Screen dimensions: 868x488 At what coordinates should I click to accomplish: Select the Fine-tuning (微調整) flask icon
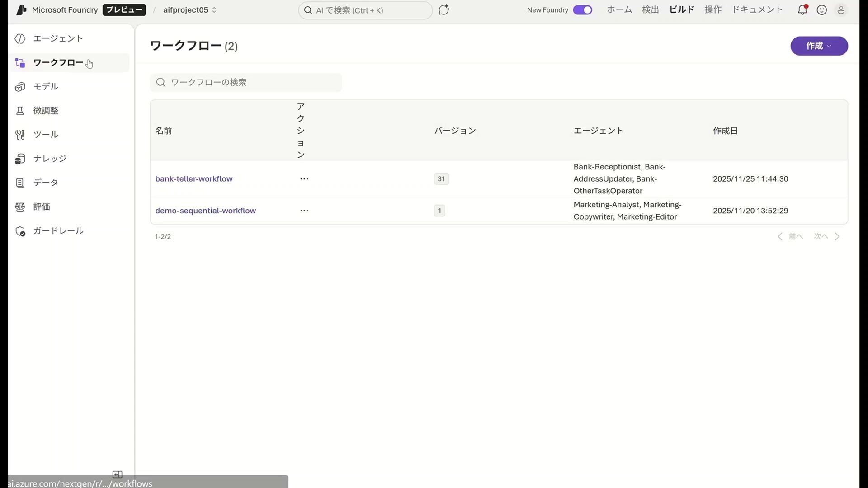(x=20, y=111)
